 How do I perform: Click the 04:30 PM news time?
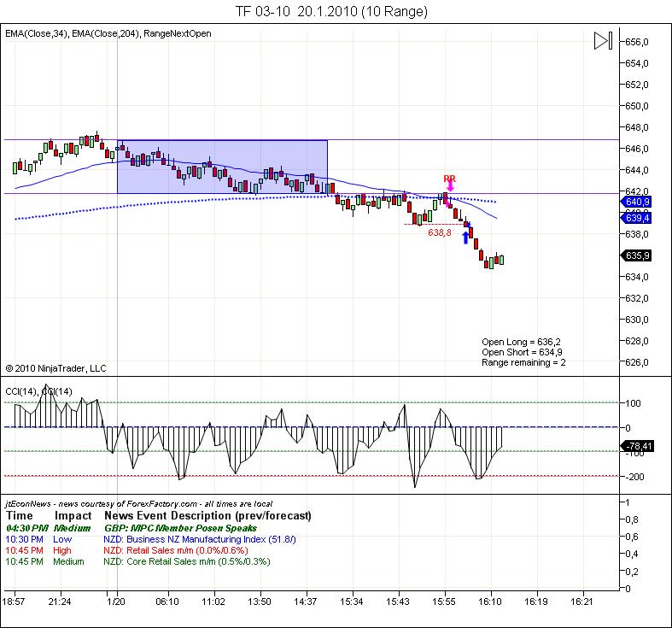click(27, 528)
